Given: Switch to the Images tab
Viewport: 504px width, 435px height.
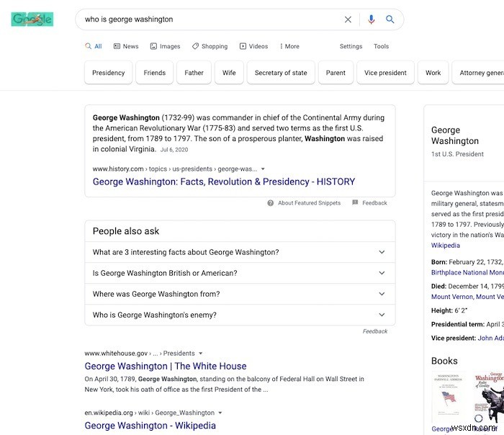Looking at the screenshot, I should [165, 46].
